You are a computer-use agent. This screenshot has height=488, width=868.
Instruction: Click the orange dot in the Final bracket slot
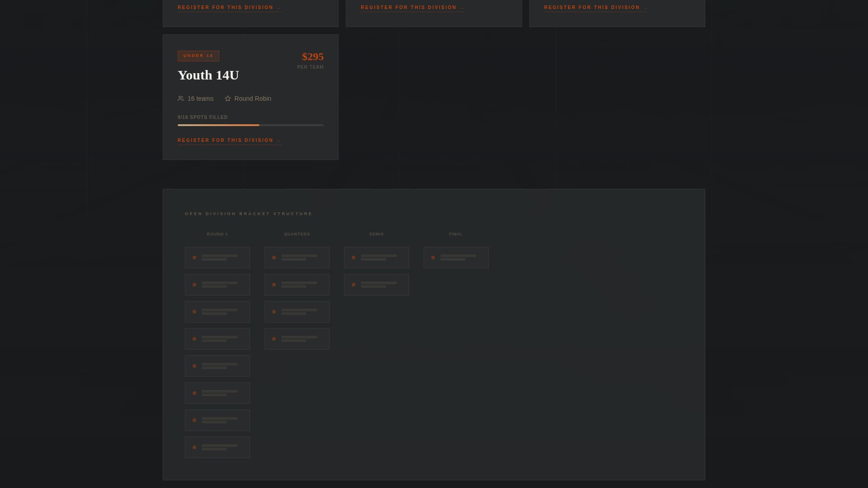433,258
